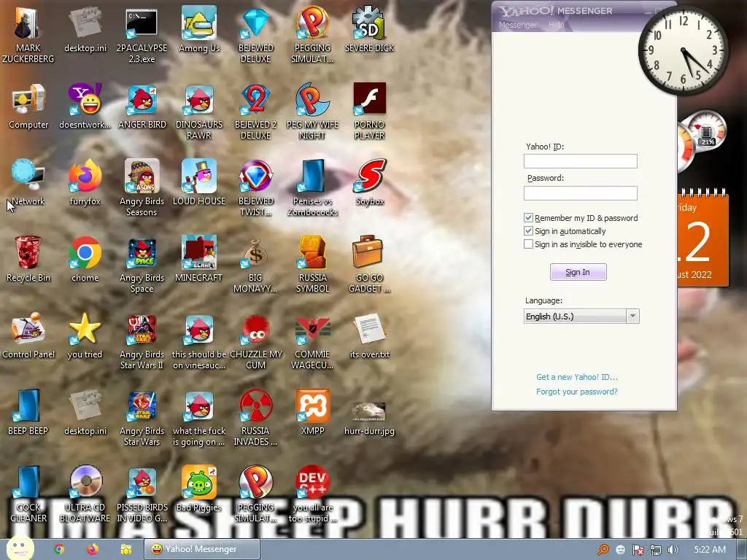Open the Messenger menu
Image resolution: width=747 pixels, height=560 pixels.
(x=517, y=25)
